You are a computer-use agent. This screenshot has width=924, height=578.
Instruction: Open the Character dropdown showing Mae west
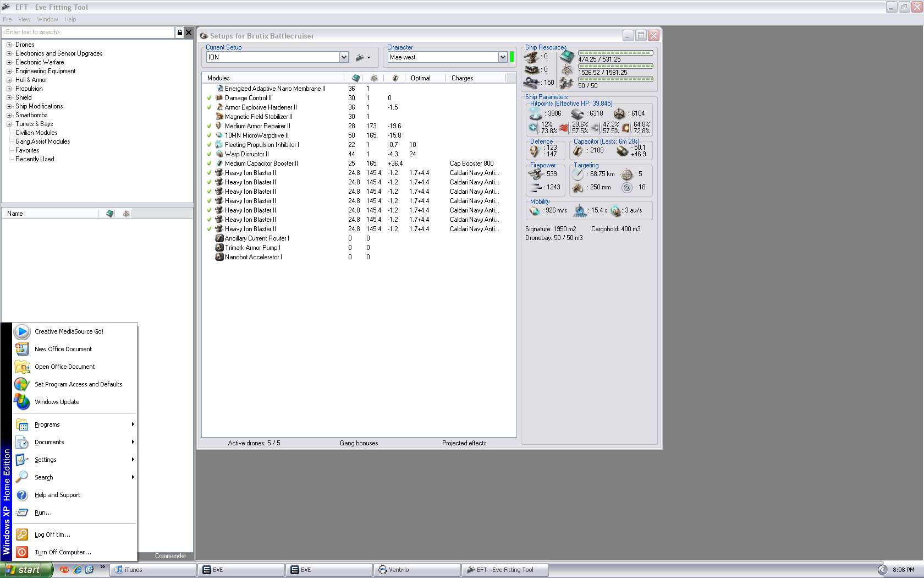coord(503,57)
